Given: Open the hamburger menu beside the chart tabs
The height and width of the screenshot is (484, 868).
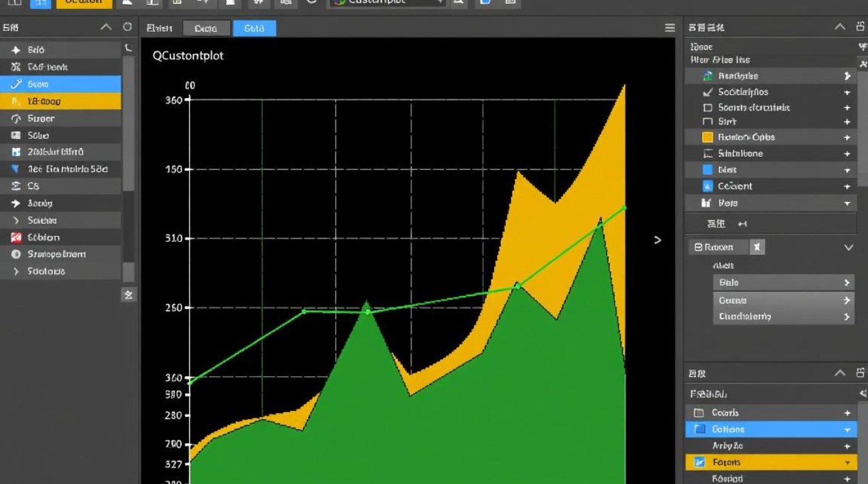Looking at the screenshot, I should [670, 28].
